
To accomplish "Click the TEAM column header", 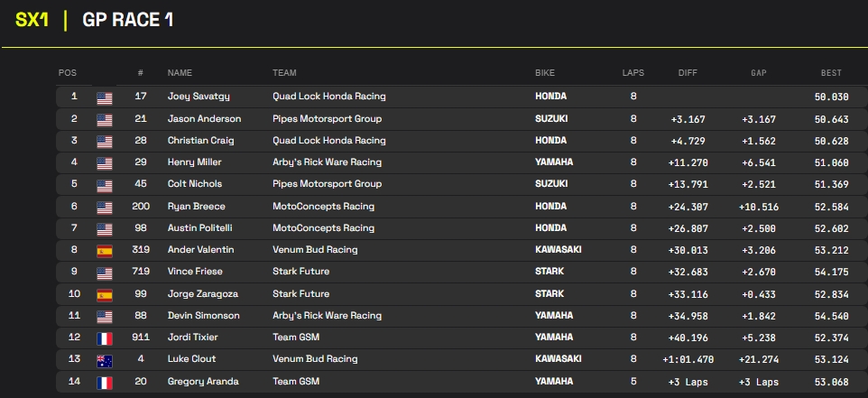I will coord(284,73).
